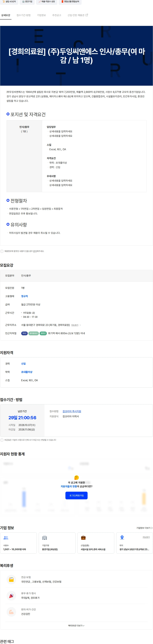
Task: Click the 중견기업 (비상장) company type text
Action: coord(50,549)
